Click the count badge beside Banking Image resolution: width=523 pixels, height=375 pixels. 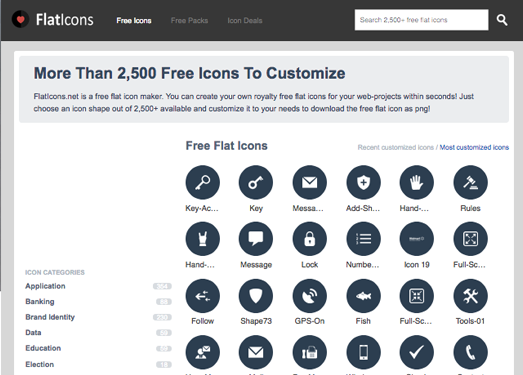click(x=164, y=302)
